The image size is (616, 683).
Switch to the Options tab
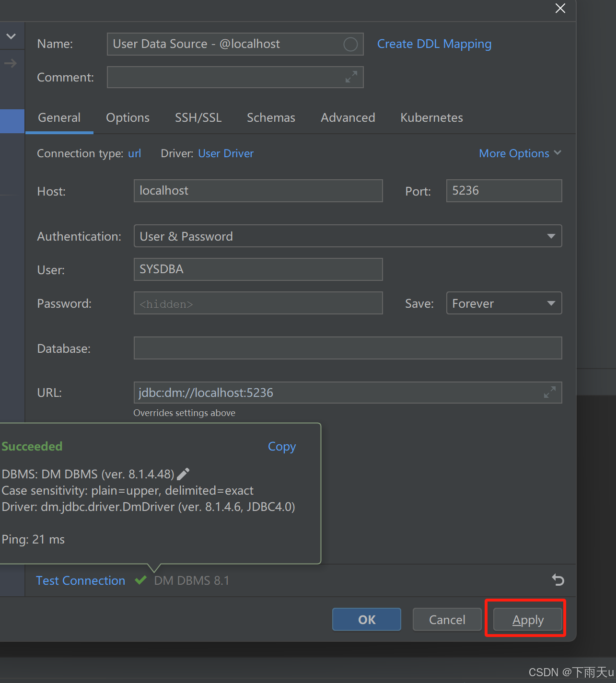[128, 118]
